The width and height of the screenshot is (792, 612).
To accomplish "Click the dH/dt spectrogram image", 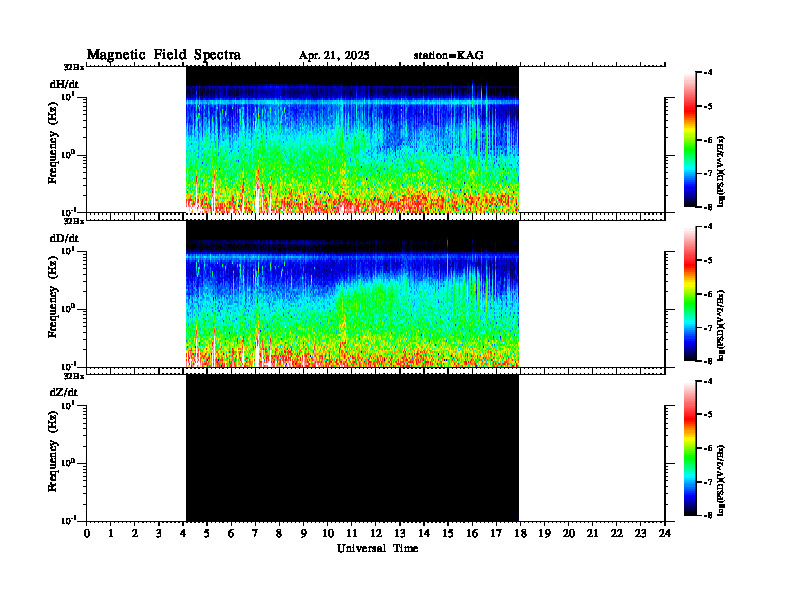I will pos(353,139).
